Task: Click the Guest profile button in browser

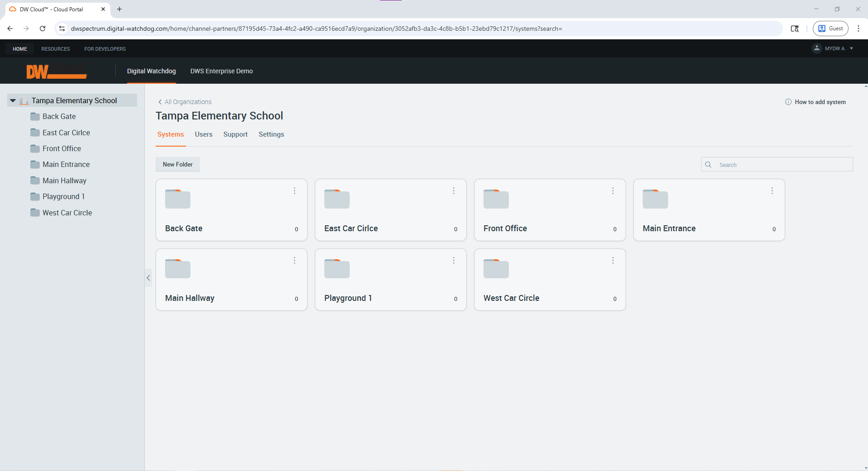Action: click(830, 29)
